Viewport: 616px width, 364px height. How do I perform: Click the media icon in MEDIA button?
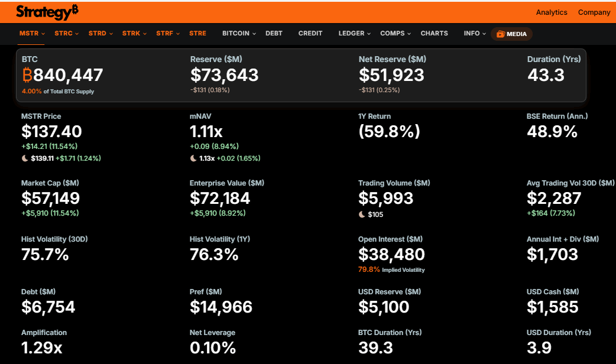(501, 34)
